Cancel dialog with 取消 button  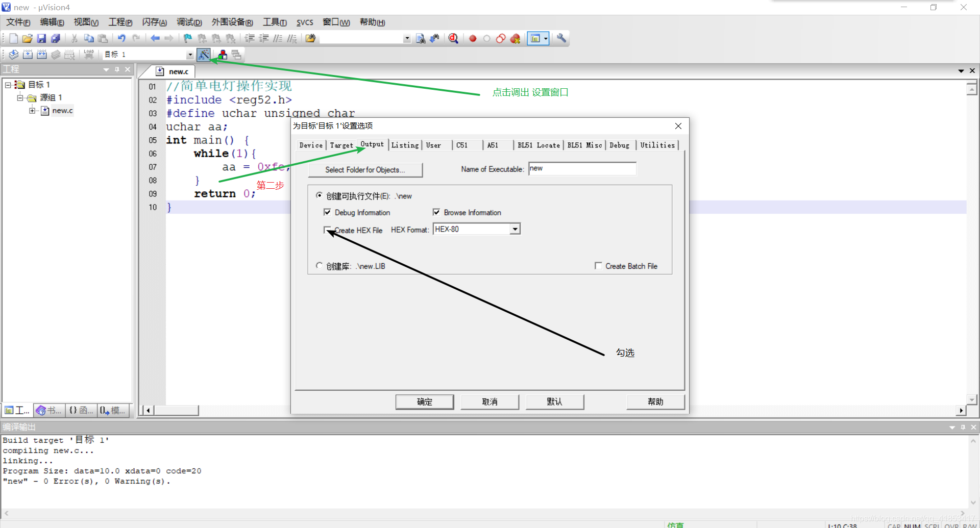(x=490, y=402)
